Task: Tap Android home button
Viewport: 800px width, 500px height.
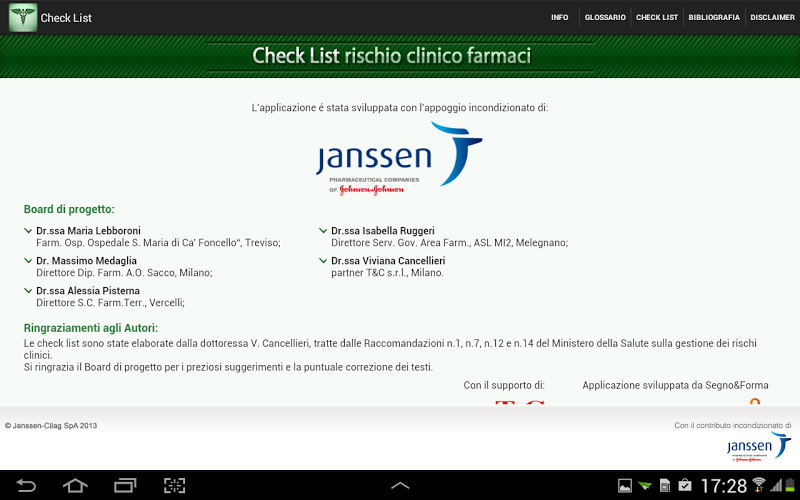Action: (75, 485)
